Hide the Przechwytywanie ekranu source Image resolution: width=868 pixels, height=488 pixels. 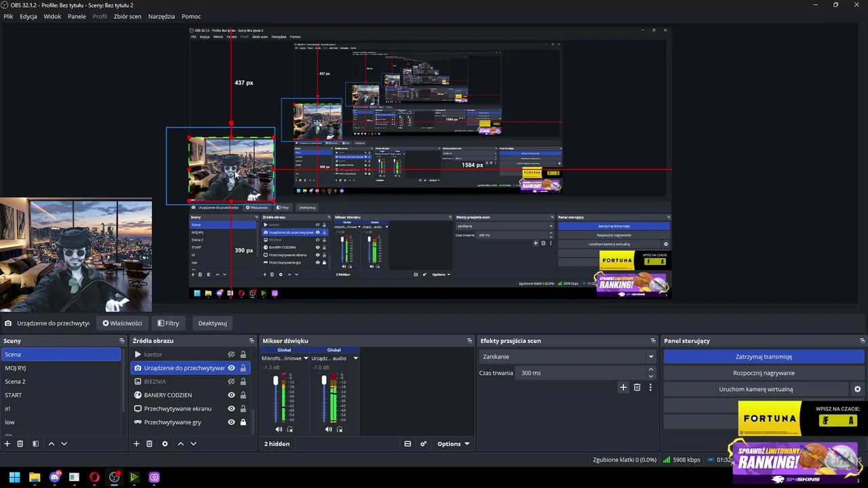pos(231,409)
